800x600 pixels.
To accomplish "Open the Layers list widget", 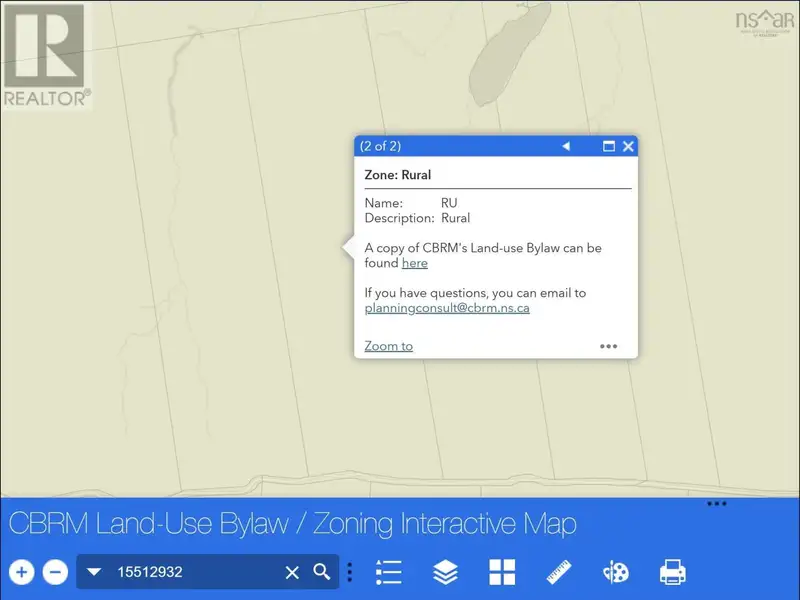I will pos(445,572).
